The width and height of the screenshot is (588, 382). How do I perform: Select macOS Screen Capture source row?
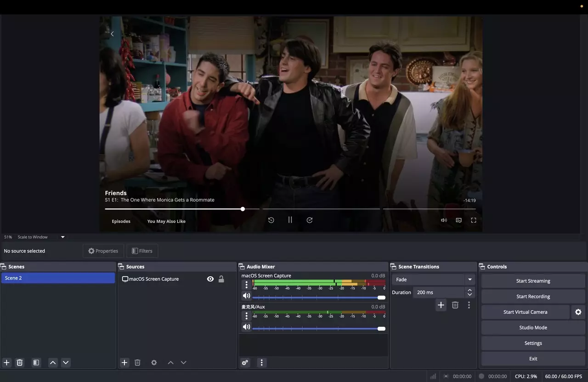pyautogui.click(x=177, y=279)
